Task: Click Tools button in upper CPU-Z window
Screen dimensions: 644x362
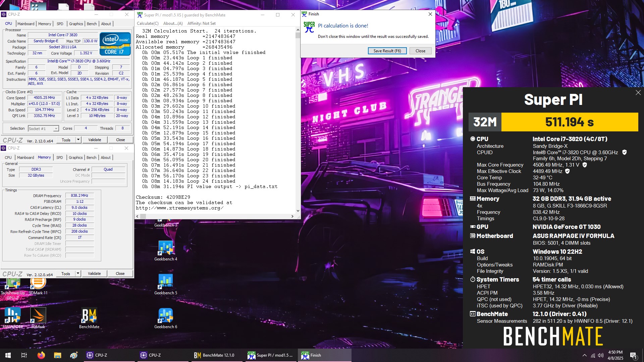Action: 66,140
